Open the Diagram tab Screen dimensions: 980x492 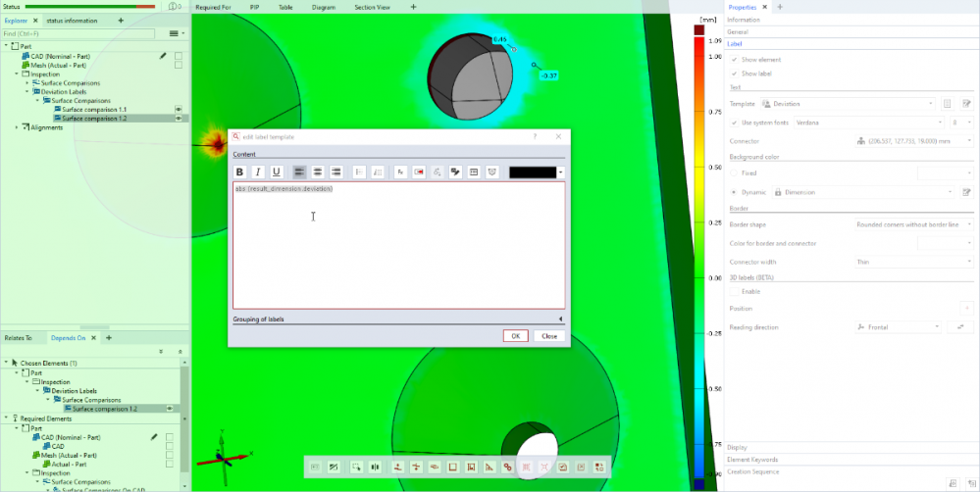324,8
